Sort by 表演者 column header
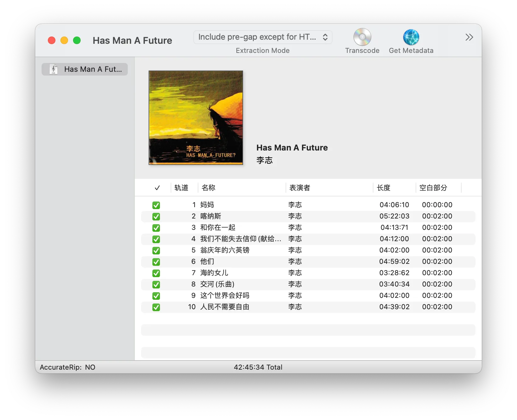 [300, 188]
